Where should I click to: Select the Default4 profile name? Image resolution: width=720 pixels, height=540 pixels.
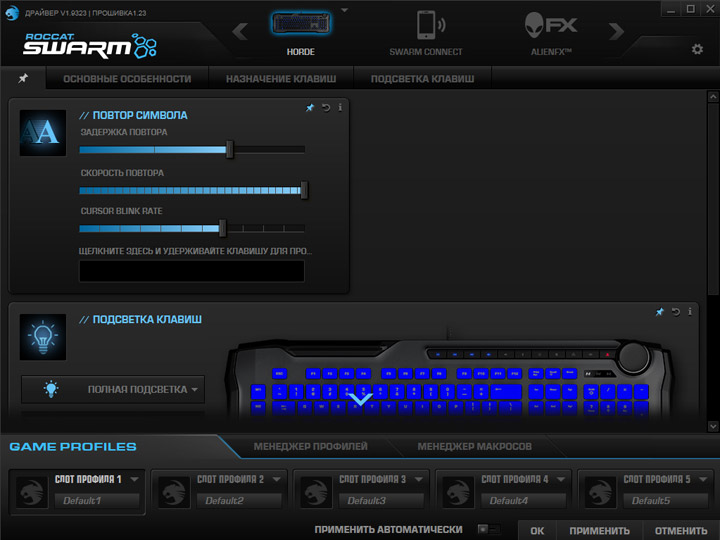coord(523,501)
